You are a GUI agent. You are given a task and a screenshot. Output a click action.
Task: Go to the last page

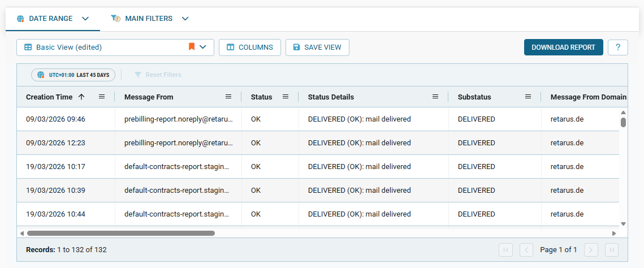click(612, 249)
